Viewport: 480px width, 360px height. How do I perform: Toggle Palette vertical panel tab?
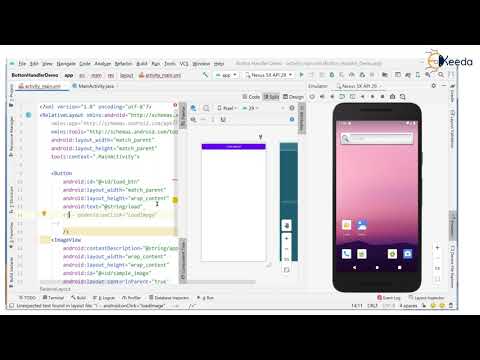coord(183,115)
